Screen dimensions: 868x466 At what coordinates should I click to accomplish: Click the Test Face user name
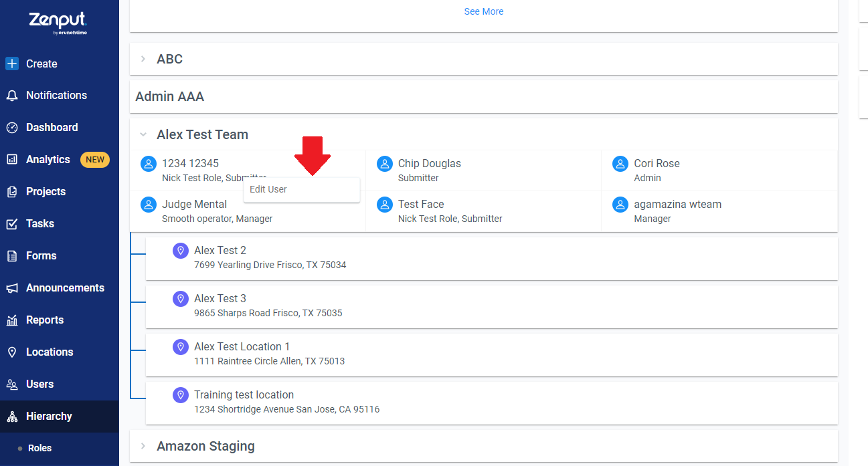pos(421,204)
